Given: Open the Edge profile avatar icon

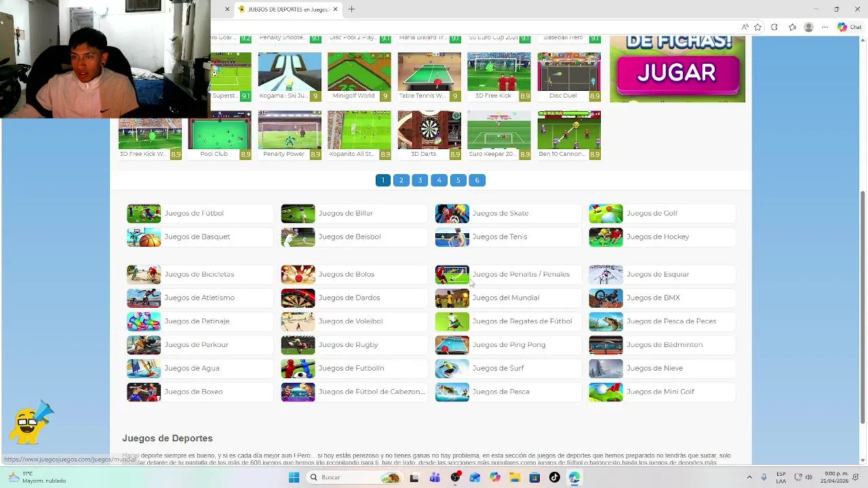Looking at the screenshot, I should 808,27.
